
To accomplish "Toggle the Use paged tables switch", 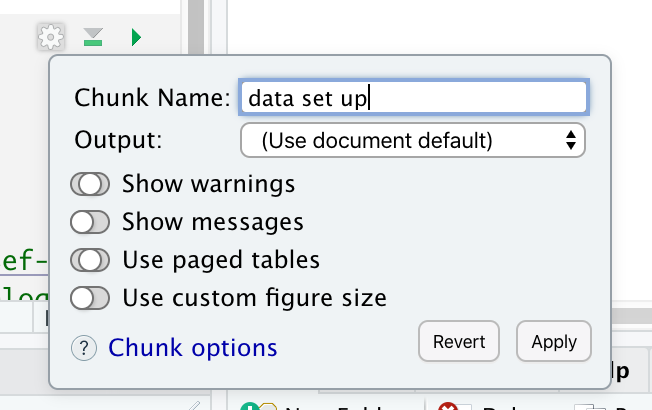I will coord(90,260).
